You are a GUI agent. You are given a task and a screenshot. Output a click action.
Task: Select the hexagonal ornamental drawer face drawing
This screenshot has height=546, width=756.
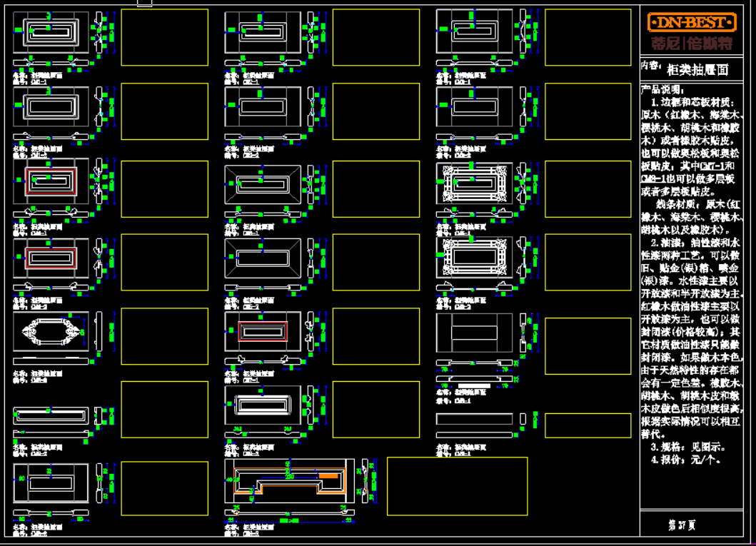tap(51, 332)
